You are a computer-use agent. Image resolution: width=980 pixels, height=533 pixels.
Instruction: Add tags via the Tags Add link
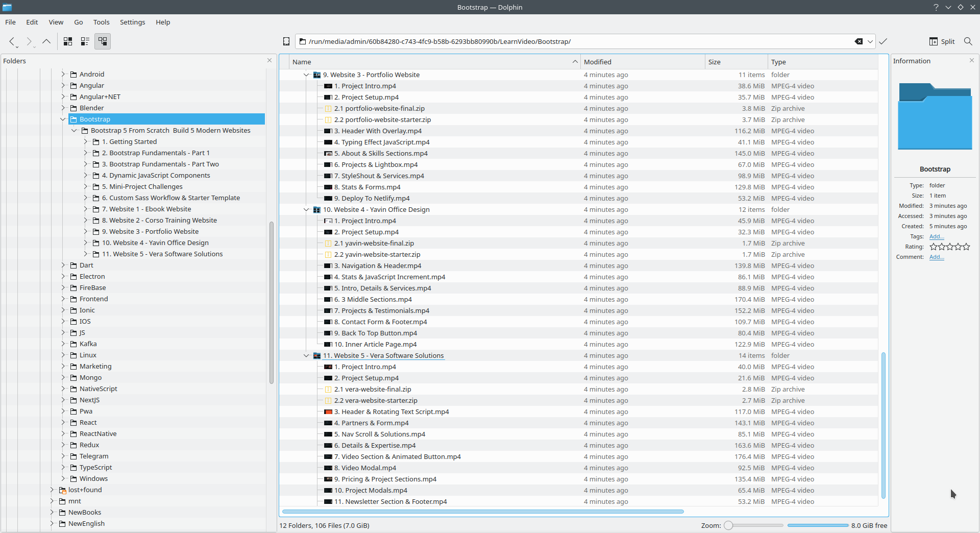point(937,236)
